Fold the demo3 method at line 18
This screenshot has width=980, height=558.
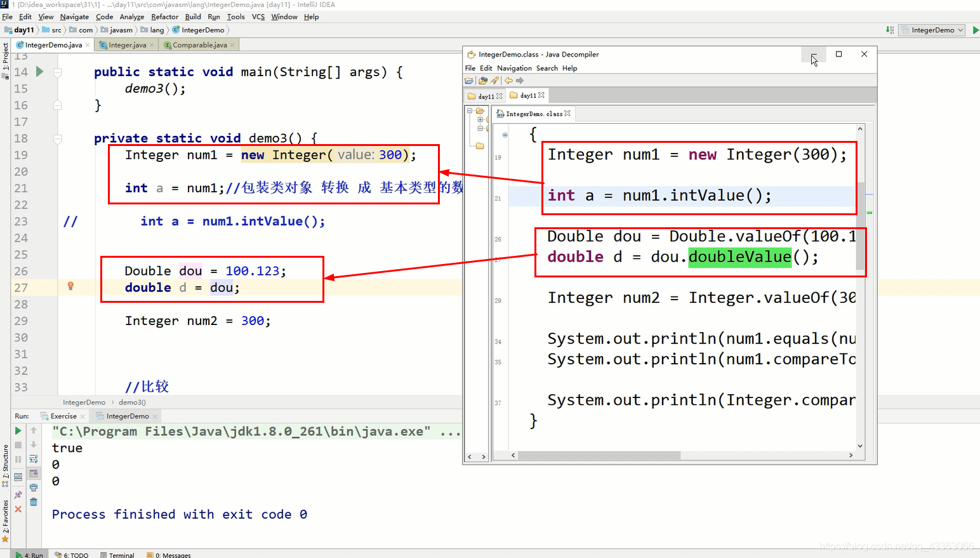tap(58, 138)
